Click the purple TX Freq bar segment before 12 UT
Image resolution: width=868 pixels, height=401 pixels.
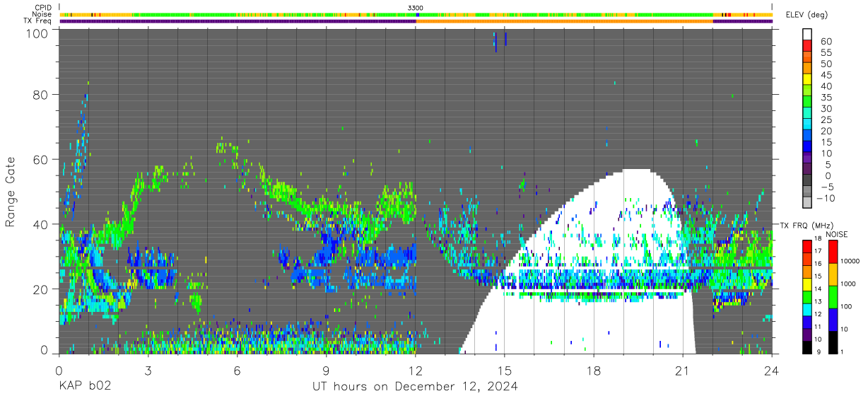point(237,21)
